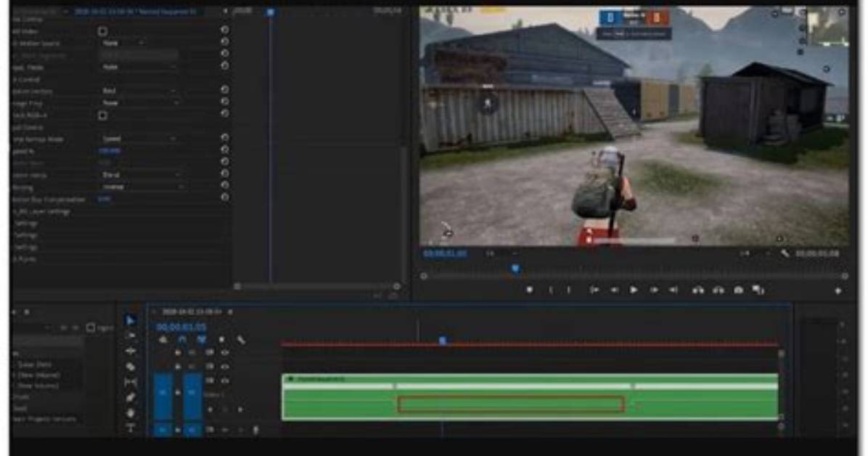Lock the top video track
The width and height of the screenshot is (868, 456).
[178, 352]
